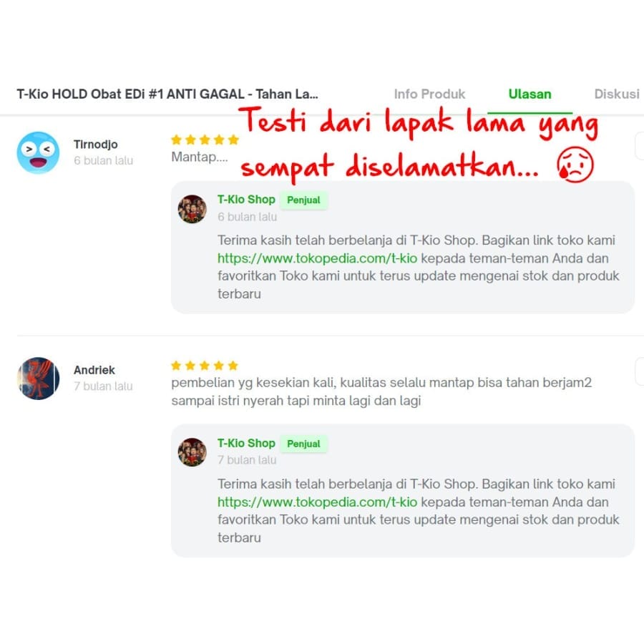Screen dimensions: 644x644
Task: Click the Penjual badge in second reply
Action: coord(303,444)
